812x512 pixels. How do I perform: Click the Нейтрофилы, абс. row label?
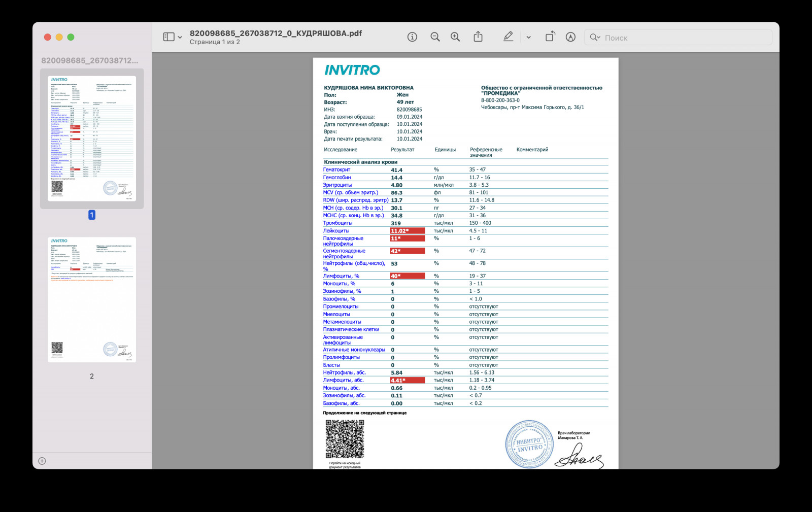tap(345, 372)
